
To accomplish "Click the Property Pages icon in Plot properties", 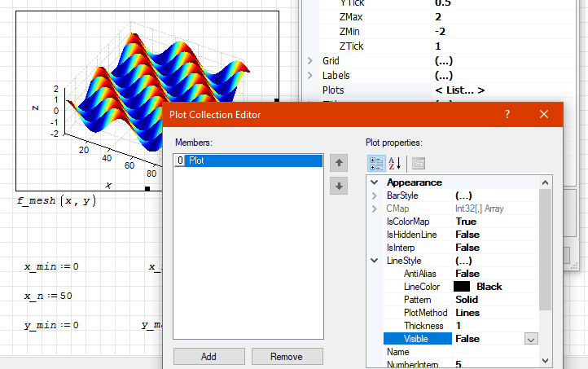I will click(419, 164).
